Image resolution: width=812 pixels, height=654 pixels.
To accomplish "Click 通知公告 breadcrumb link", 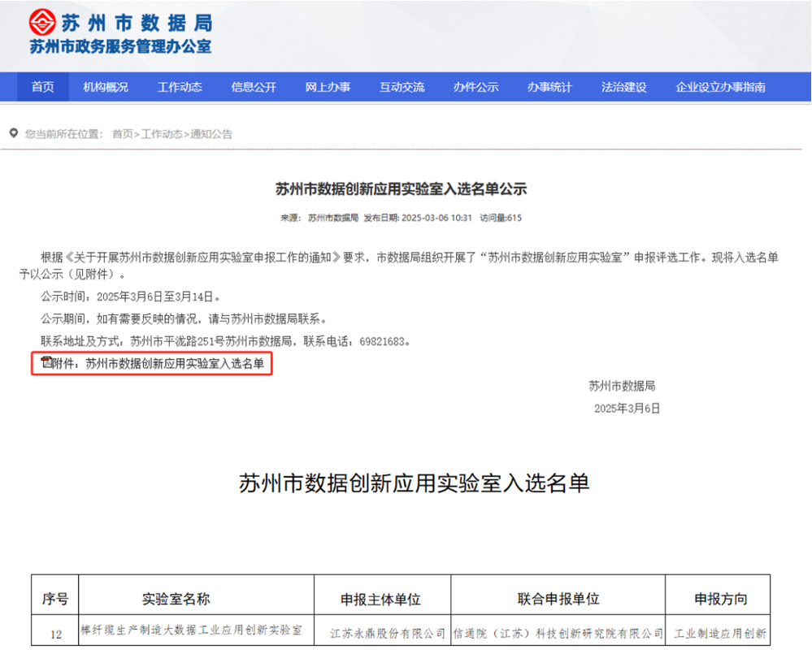I will [211, 134].
